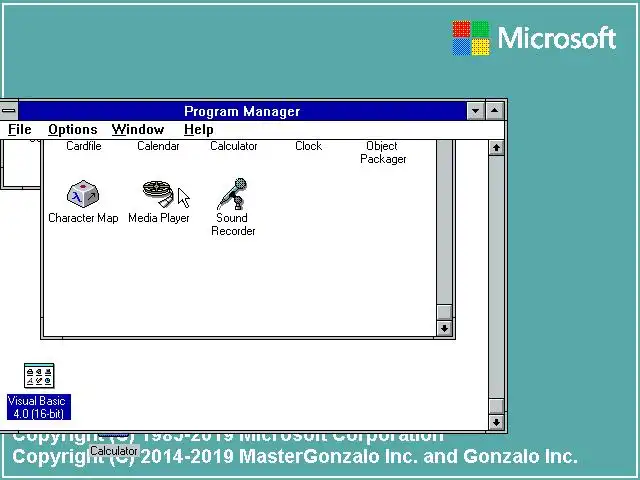The image size is (640, 480).
Task: Open Program Manager control menu box
Action: click(9, 111)
